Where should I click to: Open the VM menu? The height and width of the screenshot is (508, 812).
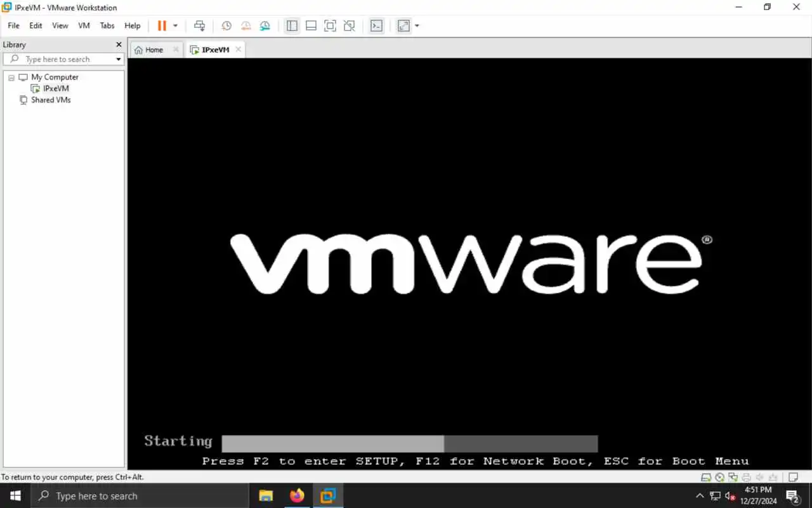84,25
